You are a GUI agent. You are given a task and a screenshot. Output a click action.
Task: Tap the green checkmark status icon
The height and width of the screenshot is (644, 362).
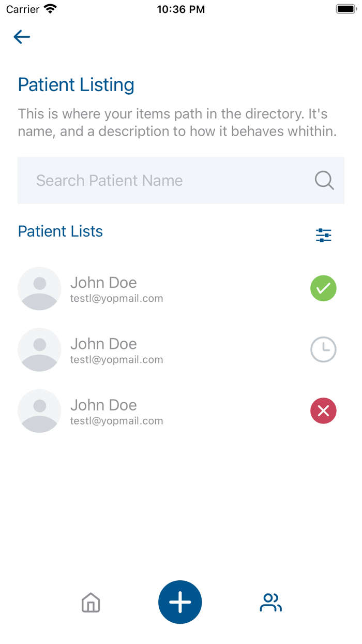(323, 288)
